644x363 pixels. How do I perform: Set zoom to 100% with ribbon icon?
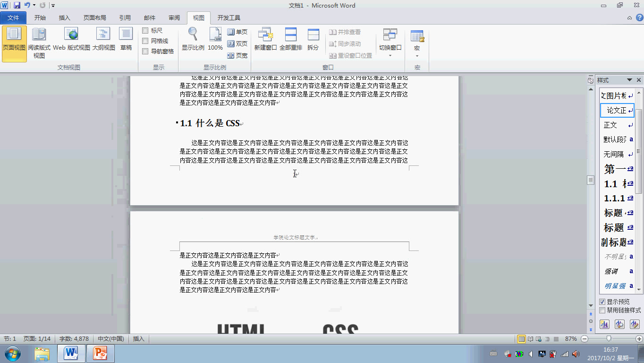(x=215, y=40)
